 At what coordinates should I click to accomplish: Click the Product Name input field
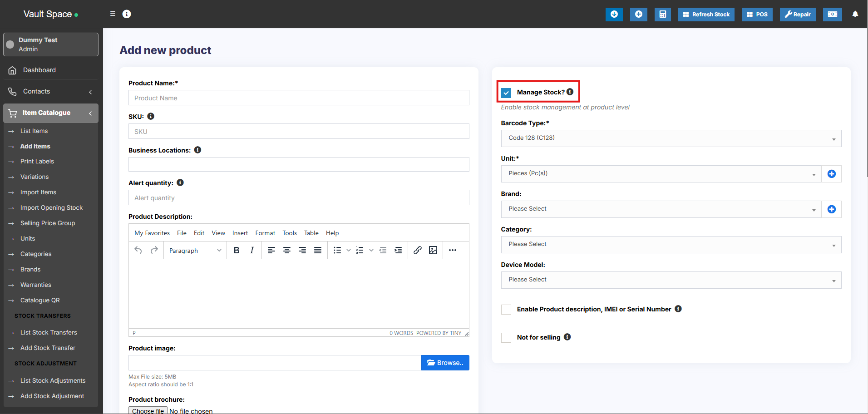pyautogui.click(x=298, y=98)
